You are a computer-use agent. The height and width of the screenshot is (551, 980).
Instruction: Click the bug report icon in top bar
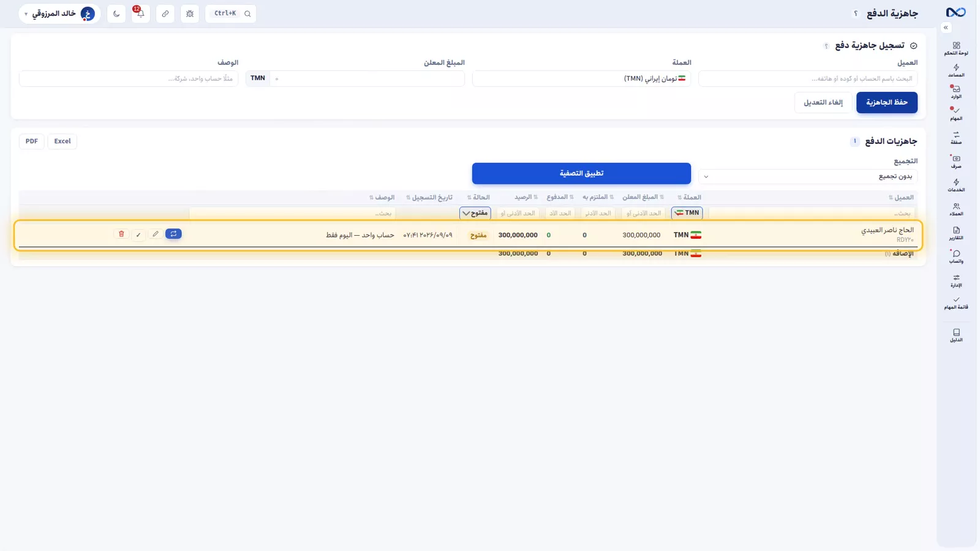coord(190,13)
